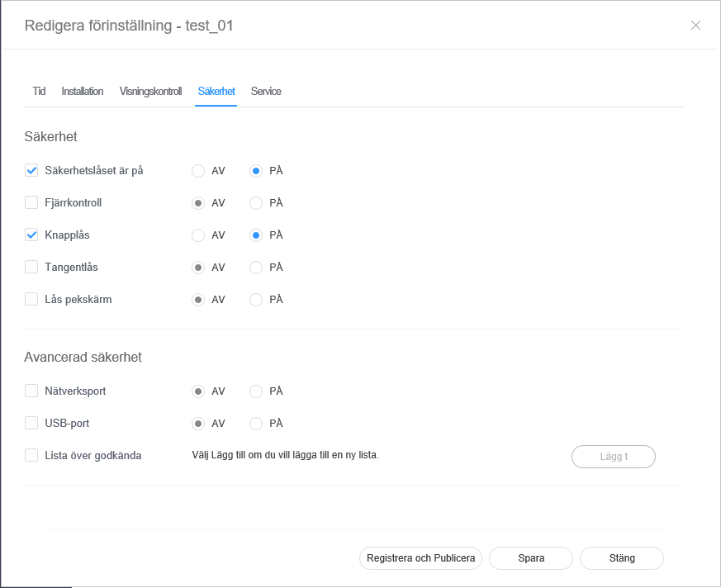Tick the USB-port checkbox

32,424
